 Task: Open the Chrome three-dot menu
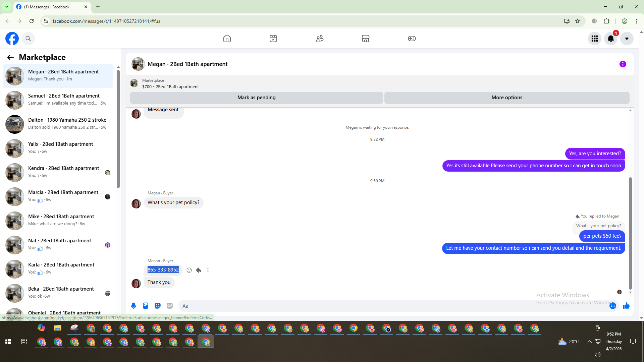point(637,21)
